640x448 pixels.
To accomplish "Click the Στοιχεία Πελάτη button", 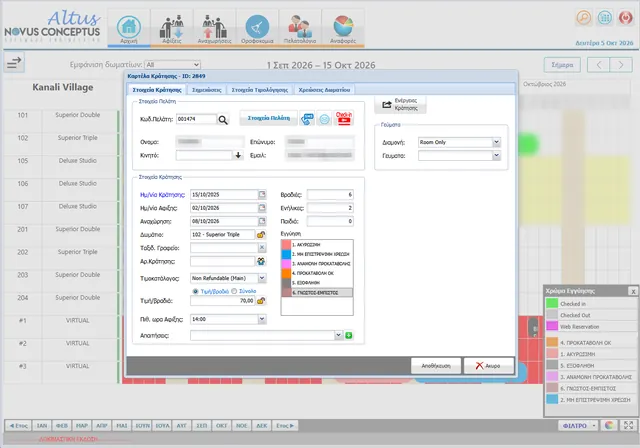I will coord(269,118).
